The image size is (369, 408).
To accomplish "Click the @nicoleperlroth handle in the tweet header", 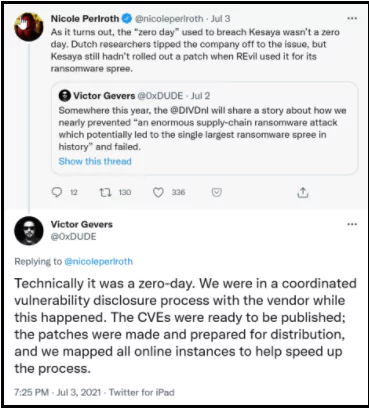I will pyautogui.click(x=169, y=19).
